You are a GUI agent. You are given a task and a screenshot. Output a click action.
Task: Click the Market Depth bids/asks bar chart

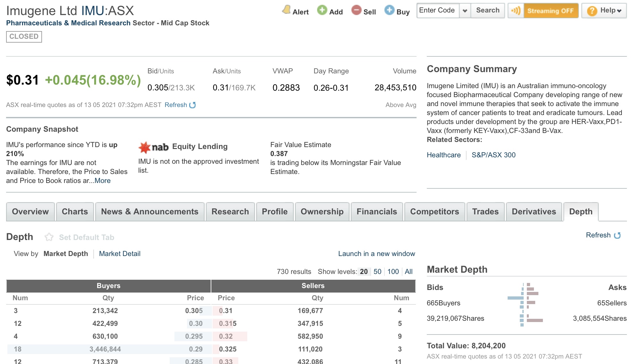point(525,304)
